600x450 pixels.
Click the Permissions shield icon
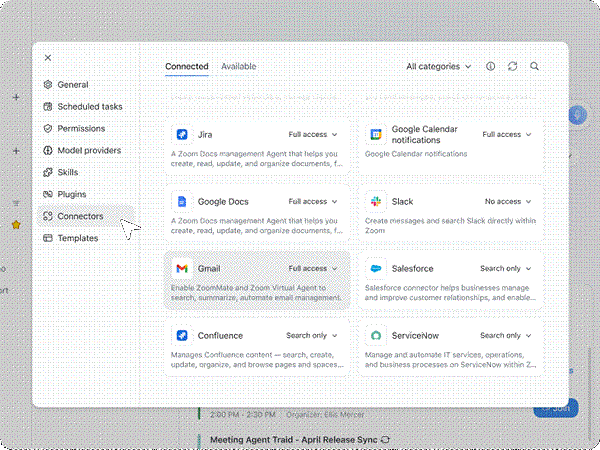(x=48, y=129)
